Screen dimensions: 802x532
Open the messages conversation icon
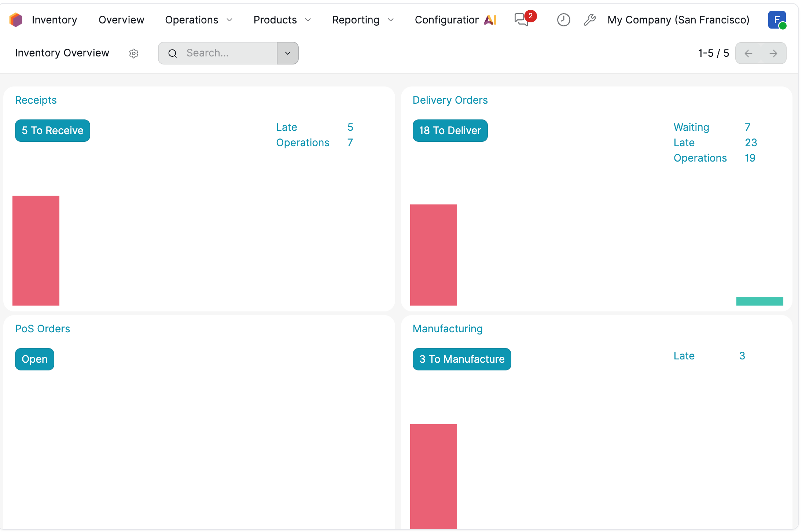pyautogui.click(x=522, y=20)
